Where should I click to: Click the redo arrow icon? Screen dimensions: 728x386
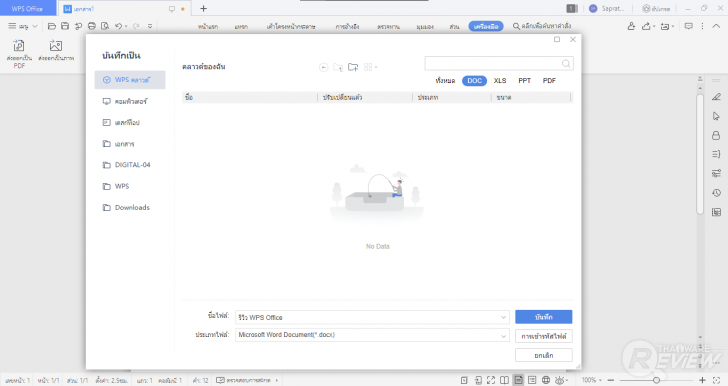click(136, 26)
